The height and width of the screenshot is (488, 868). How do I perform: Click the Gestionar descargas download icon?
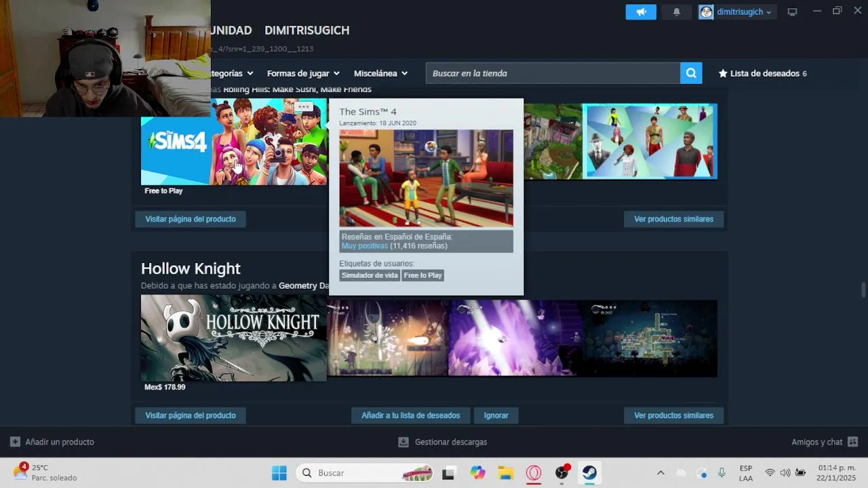click(403, 442)
